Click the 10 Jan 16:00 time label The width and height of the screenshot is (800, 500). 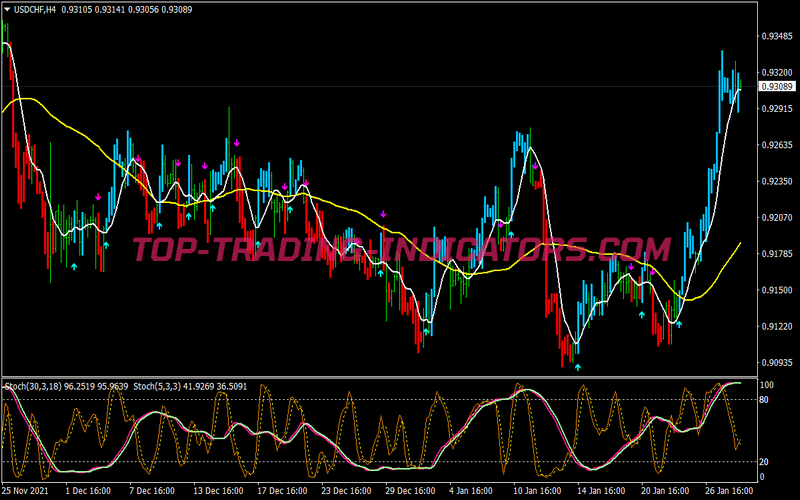[x=538, y=491]
